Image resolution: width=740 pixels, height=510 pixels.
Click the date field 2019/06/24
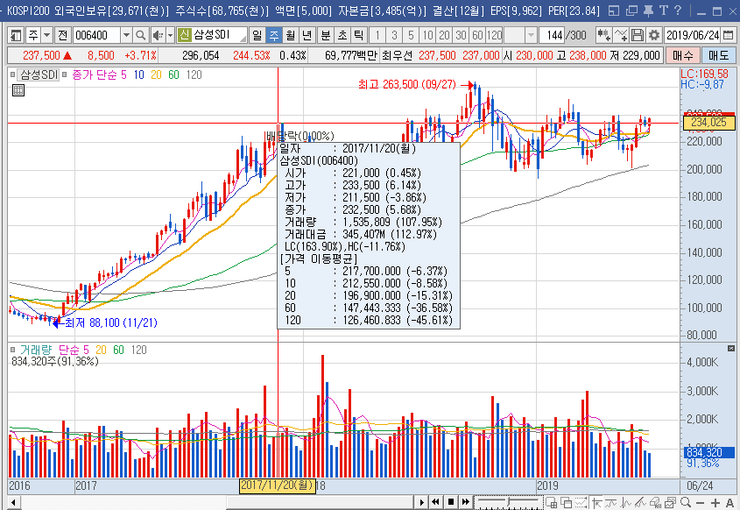(693, 35)
